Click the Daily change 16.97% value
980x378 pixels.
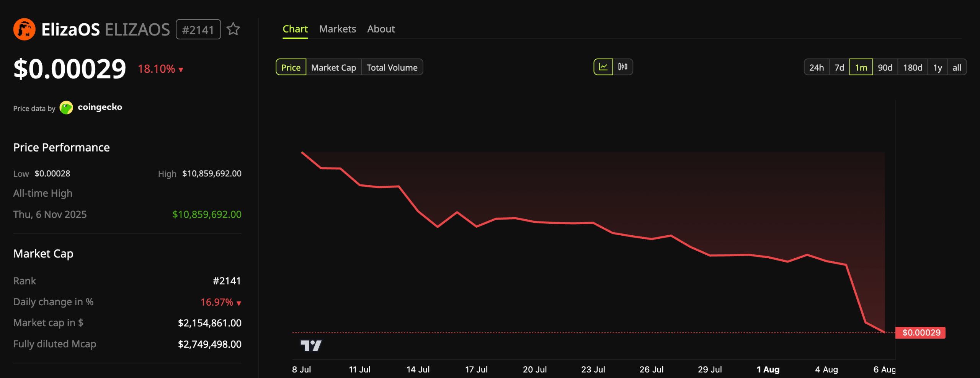coord(221,302)
